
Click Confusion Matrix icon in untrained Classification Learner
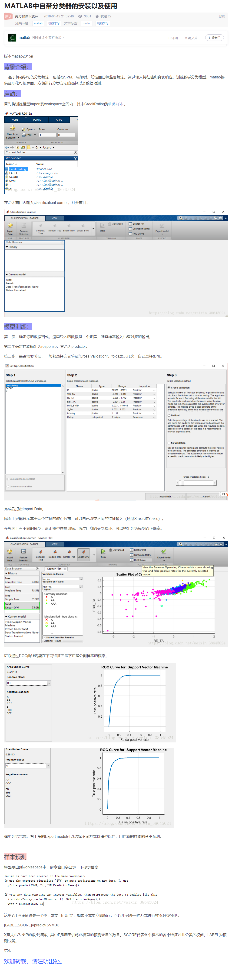point(130,229)
